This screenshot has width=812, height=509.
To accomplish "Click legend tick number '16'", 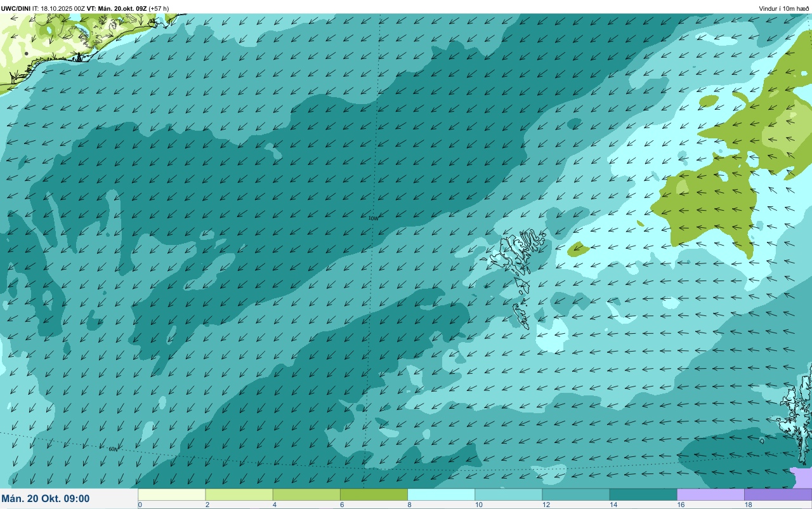I will coord(680,505).
